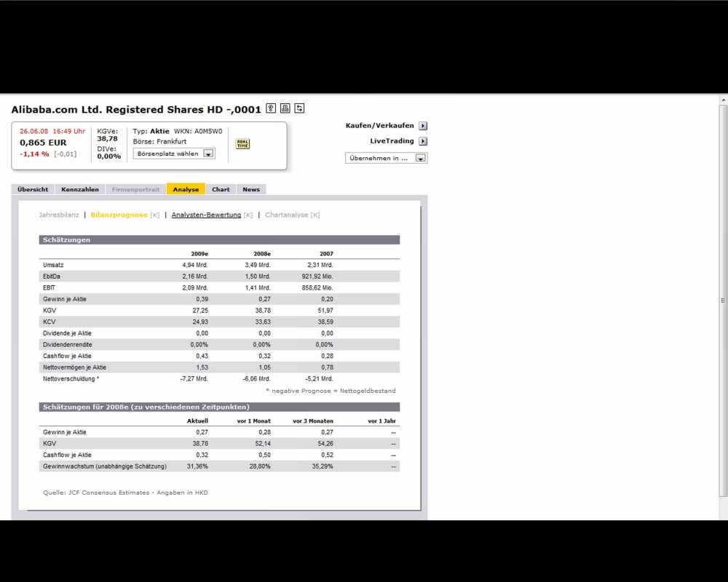Click the [K] marker after Analysten-Bewertung
The width and height of the screenshot is (728, 582).
[248, 215]
